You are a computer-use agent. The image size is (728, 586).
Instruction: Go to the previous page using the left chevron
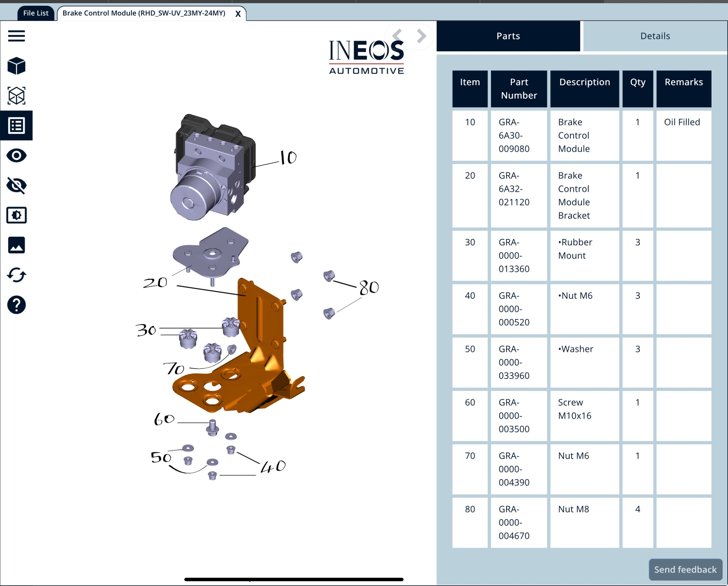click(398, 36)
